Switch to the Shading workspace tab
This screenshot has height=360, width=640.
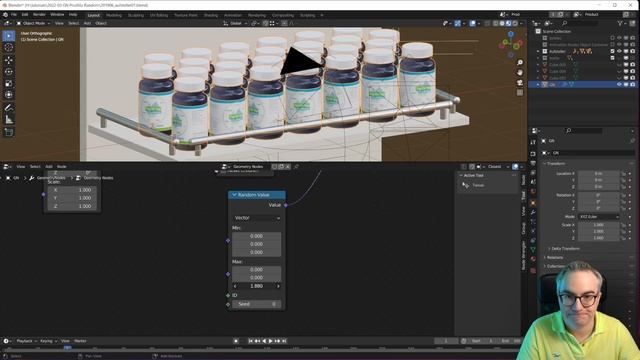coord(211,15)
